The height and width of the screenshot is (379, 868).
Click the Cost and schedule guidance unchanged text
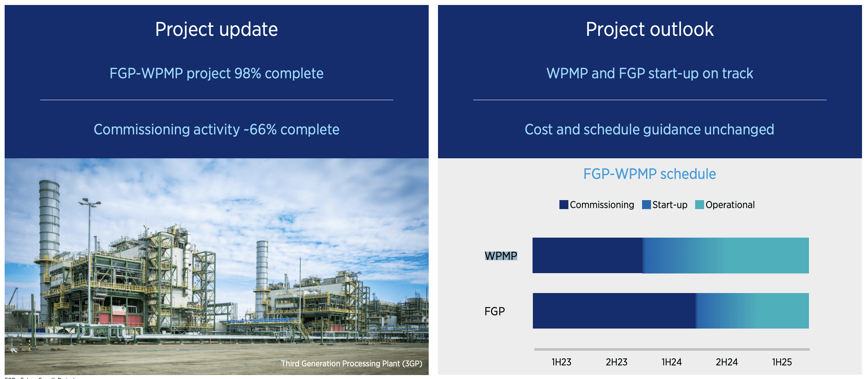tap(649, 129)
